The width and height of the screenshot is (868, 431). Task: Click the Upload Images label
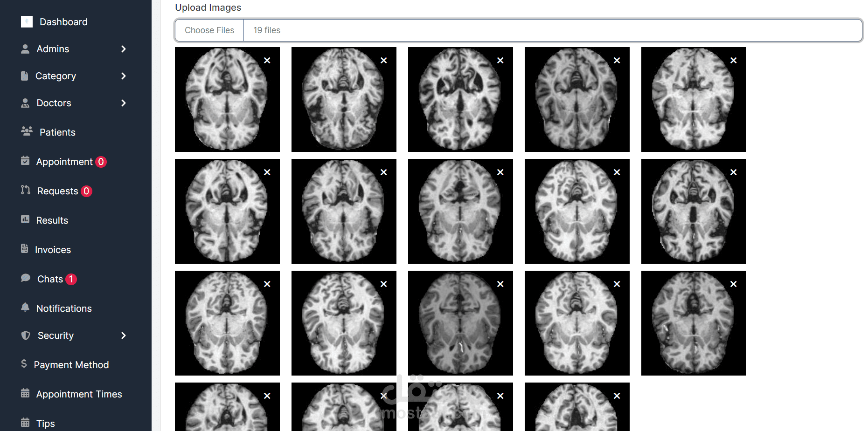coord(208,7)
